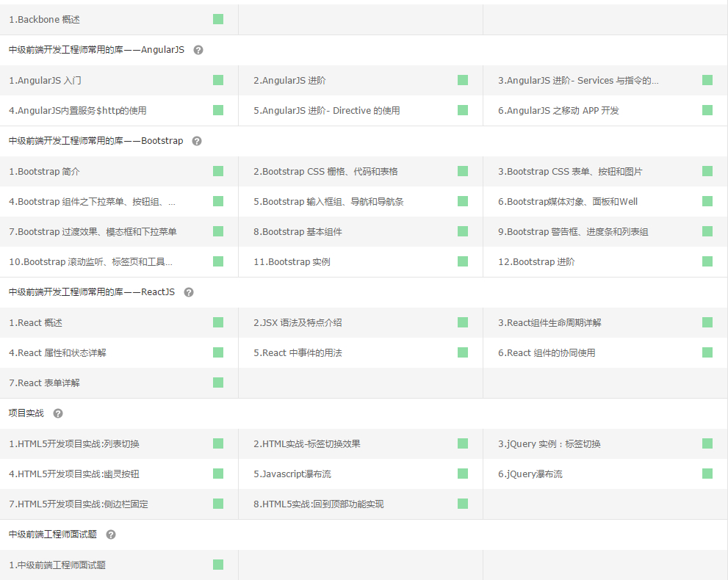Open lesson 11.Bootstrap 实例
The height and width of the screenshot is (580, 728).
(x=292, y=262)
